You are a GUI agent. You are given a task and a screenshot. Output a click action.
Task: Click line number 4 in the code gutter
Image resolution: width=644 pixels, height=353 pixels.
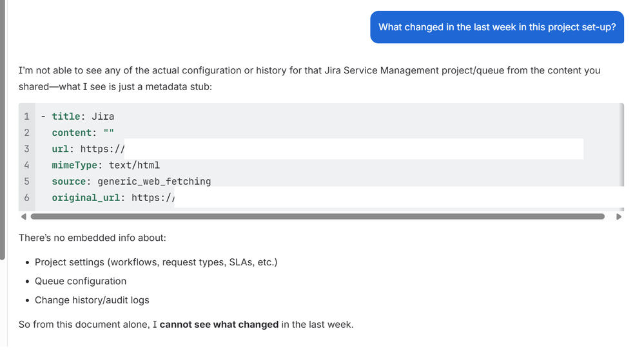26,165
